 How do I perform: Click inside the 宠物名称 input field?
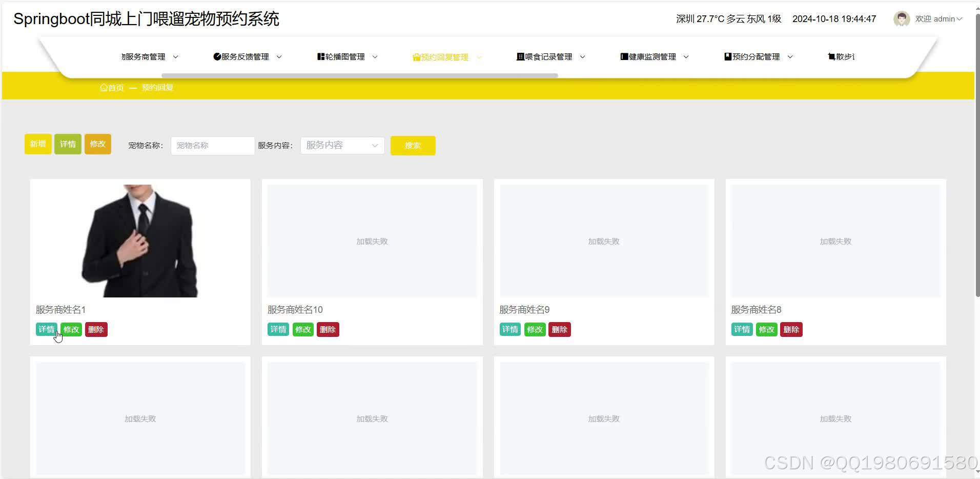click(212, 145)
